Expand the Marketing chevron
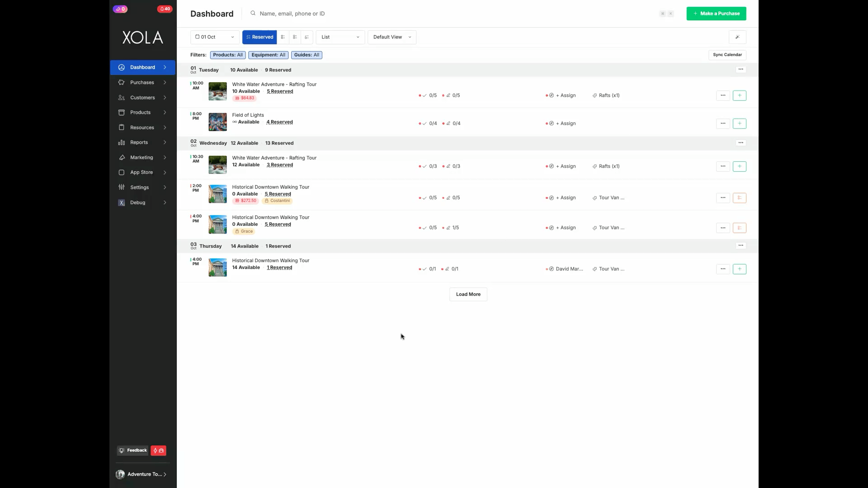 pos(165,157)
